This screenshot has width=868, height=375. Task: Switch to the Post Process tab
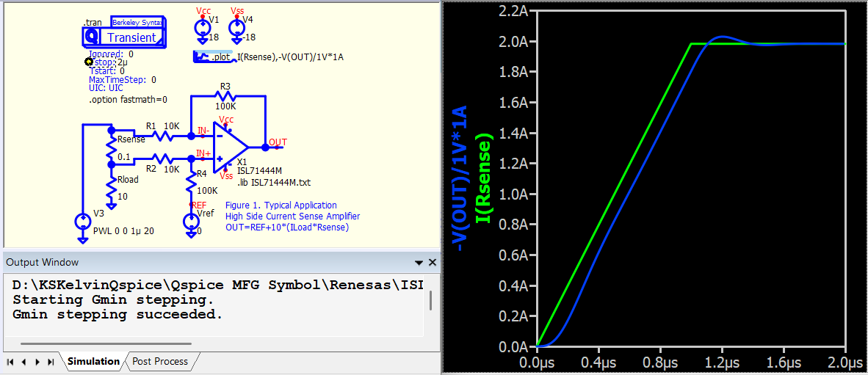click(160, 361)
